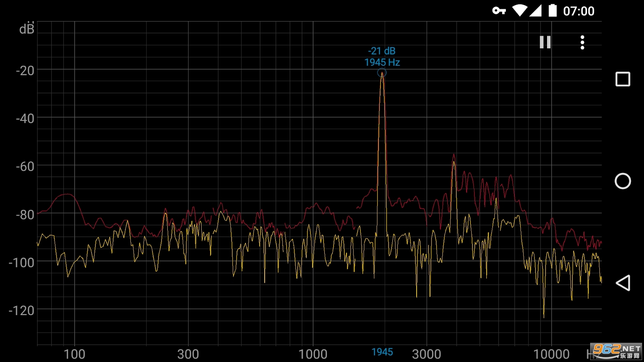644x362 pixels.
Task: Click the 07:00 clock in status bar
Action: click(579, 11)
